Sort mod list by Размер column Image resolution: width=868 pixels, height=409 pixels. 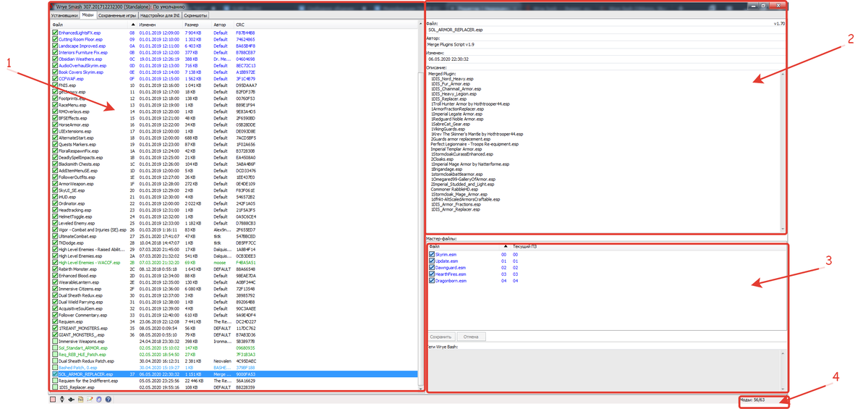(x=197, y=25)
